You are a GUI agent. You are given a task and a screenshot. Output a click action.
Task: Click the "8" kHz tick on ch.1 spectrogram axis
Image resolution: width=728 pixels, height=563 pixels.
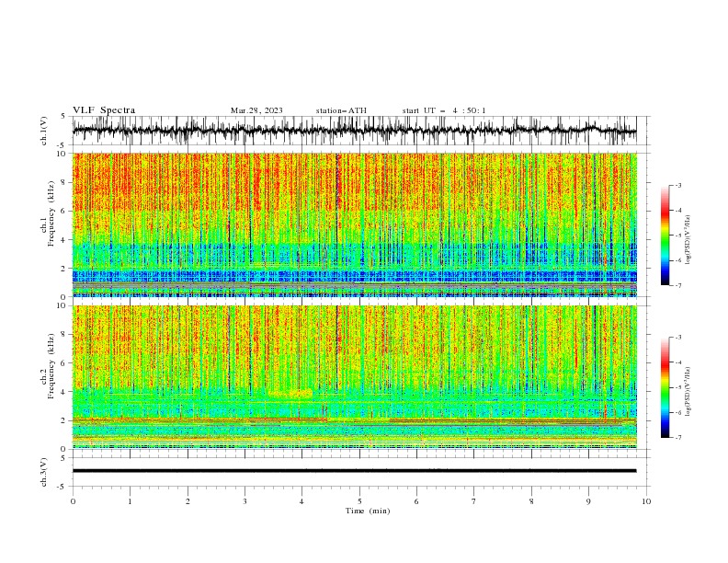tap(63, 182)
